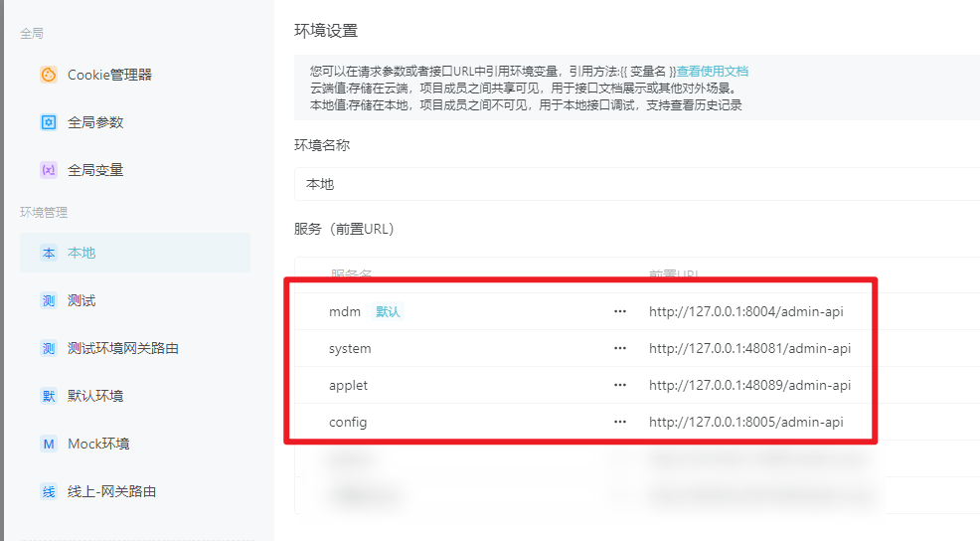Viewport: 980px width, 541px height.
Task: Click the system service name cell
Action: click(350, 348)
